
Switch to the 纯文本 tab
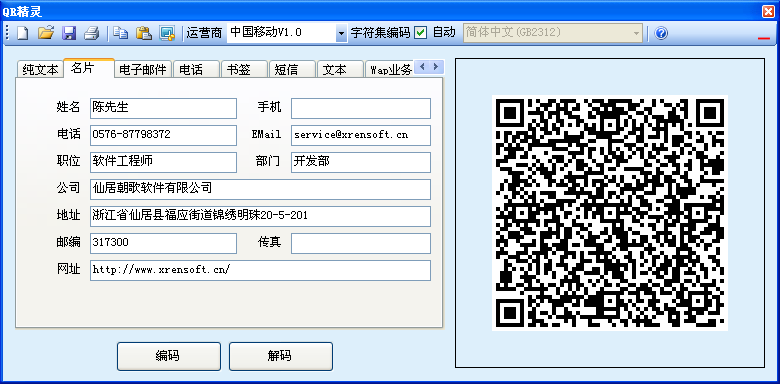click(x=40, y=70)
